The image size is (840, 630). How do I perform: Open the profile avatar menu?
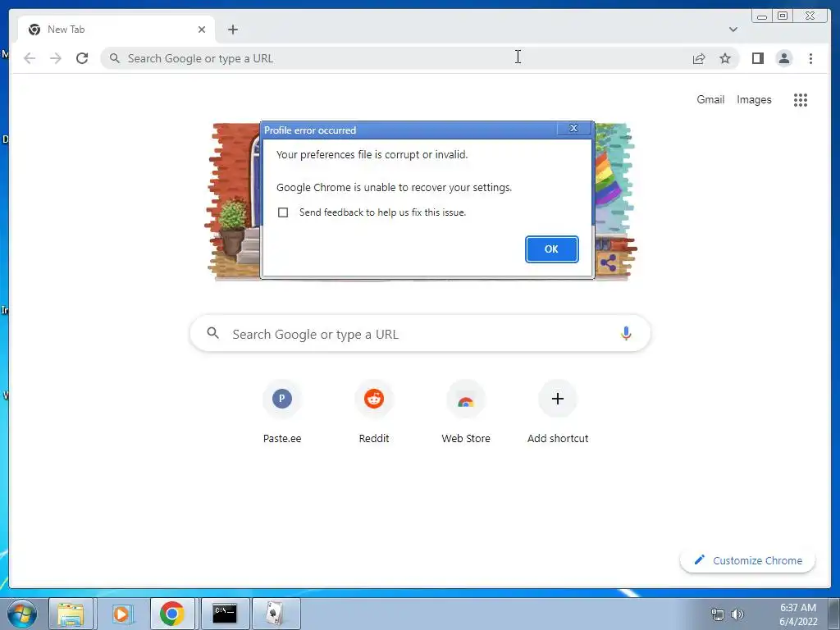pyautogui.click(x=783, y=58)
